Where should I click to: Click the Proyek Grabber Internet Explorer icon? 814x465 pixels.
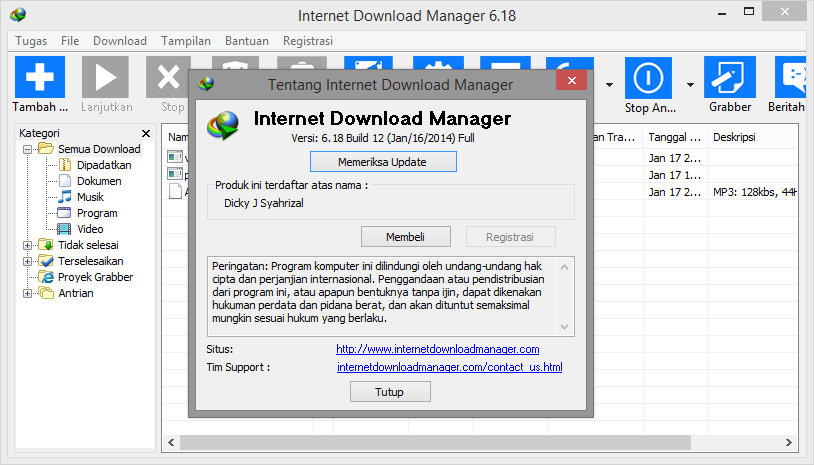pos(47,277)
